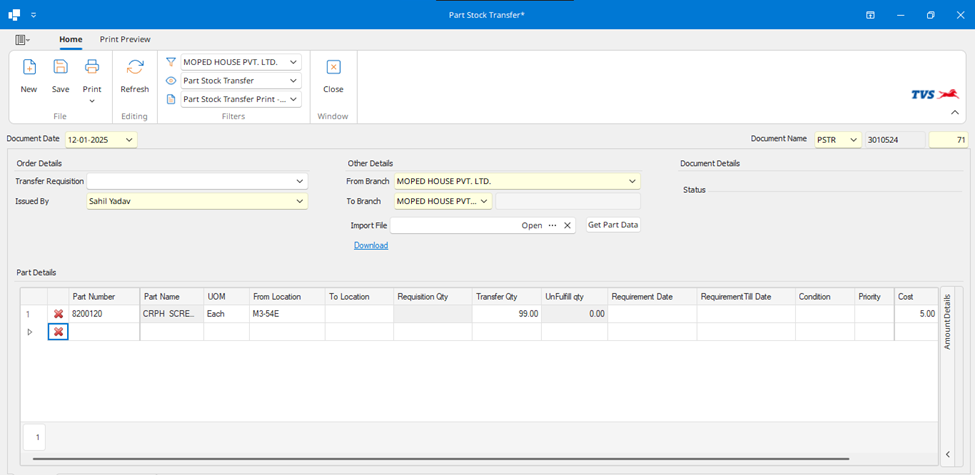Click the Get Part Data button

click(x=613, y=225)
